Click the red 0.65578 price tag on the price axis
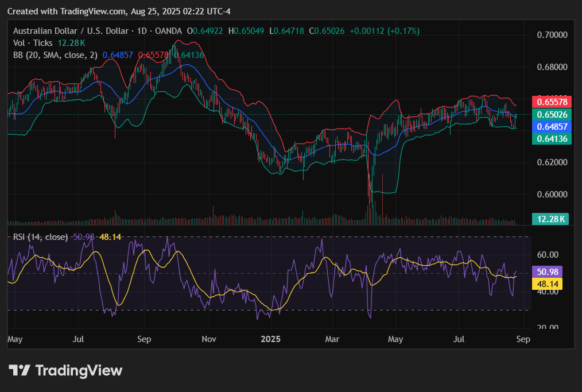This screenshot has height=392, width=582. [552, 102]
